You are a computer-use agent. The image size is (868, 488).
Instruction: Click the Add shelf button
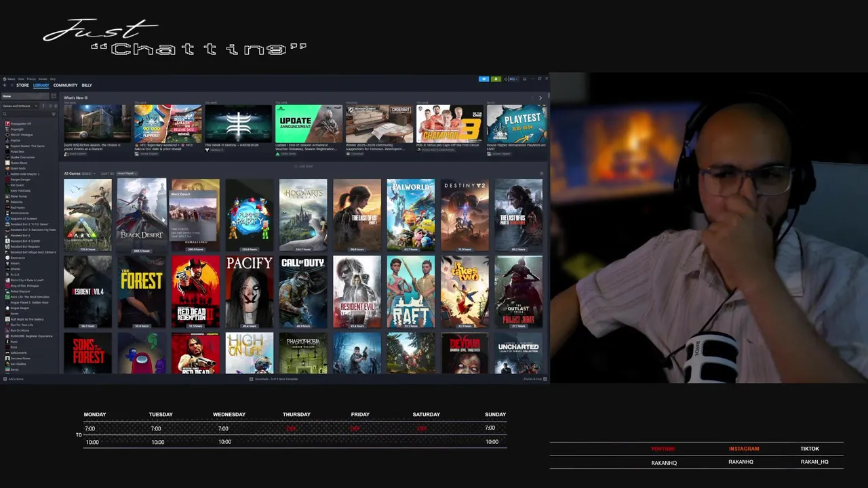(x=305, y=166)
